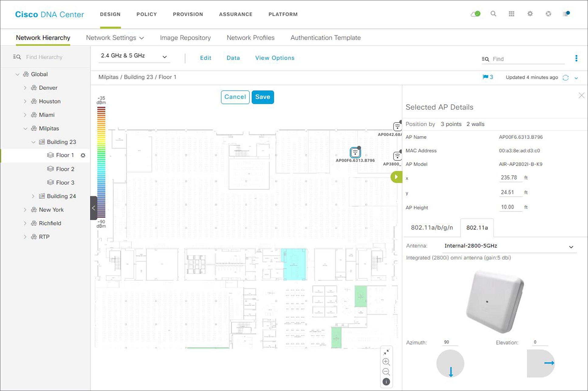Choose Position by 2 walls

click(x=476, y=124)
